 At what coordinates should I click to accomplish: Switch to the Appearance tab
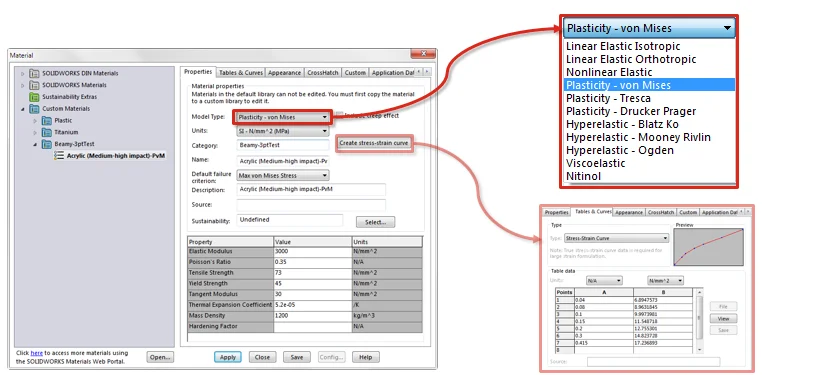pos(285,73)
